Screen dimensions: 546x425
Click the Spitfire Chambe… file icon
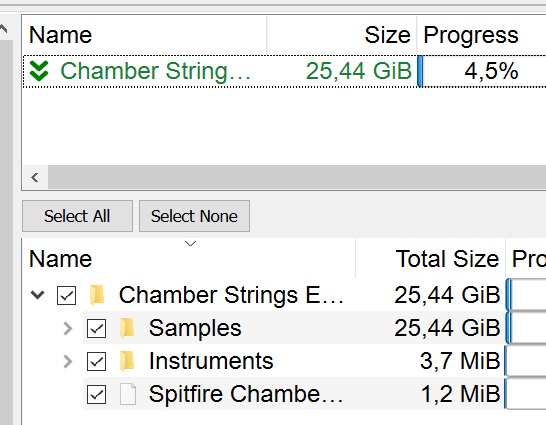[x=128, y=394]
